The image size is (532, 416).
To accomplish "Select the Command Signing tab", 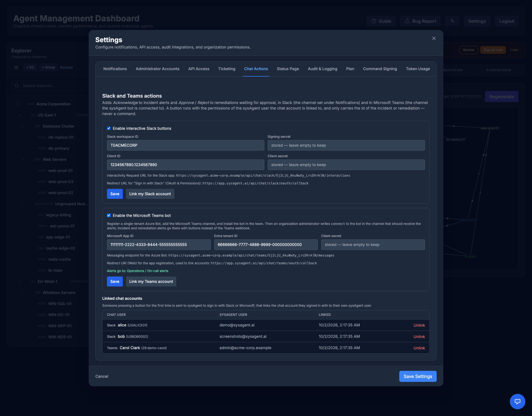I will pos(380,69).
